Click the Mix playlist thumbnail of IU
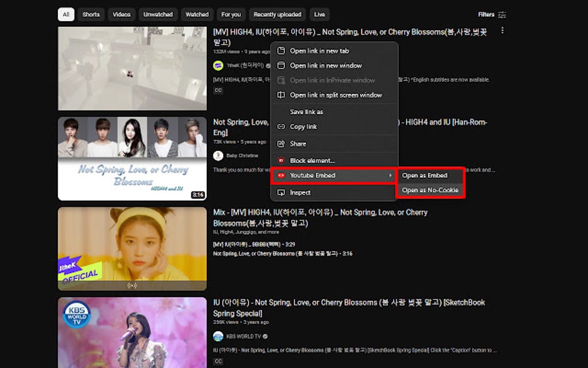The image size is (588, 368). coord(131,248)
